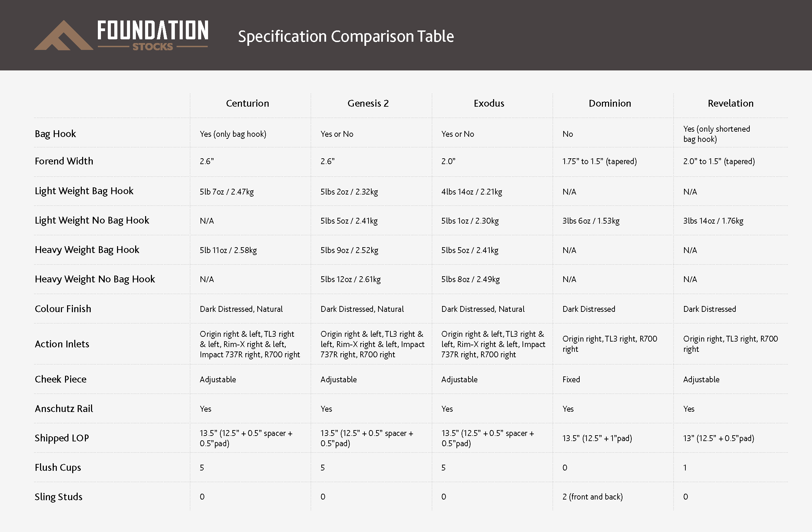Click the Exodus column header

coord(489,103)
